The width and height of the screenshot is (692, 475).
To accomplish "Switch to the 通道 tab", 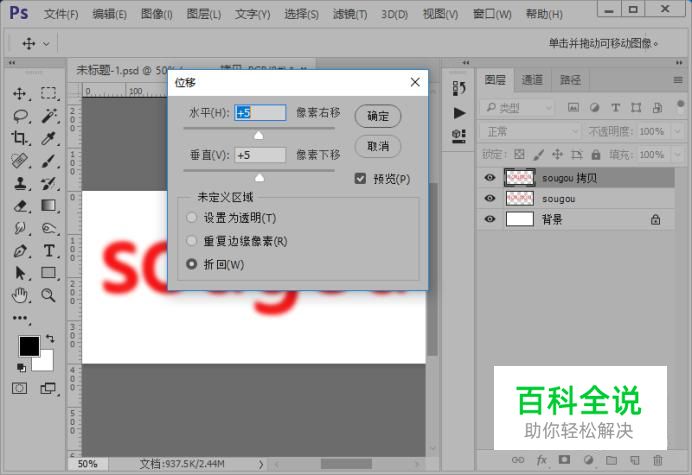I will pos(532,80).
